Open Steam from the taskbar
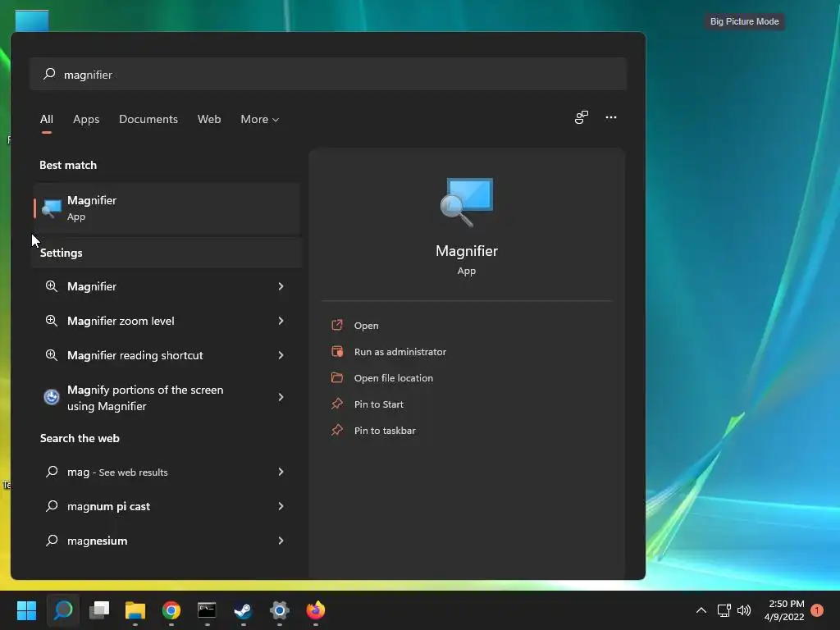Viewport: 840px width, 630px height. tap(243, 610)
